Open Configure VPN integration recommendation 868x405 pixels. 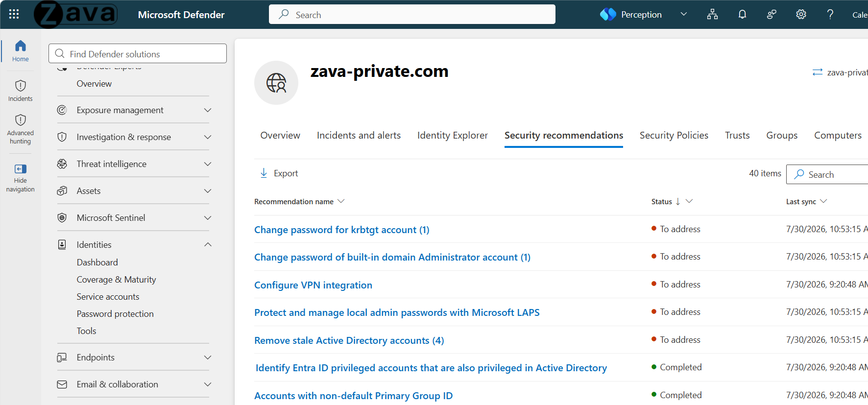[x=313, y=285]
